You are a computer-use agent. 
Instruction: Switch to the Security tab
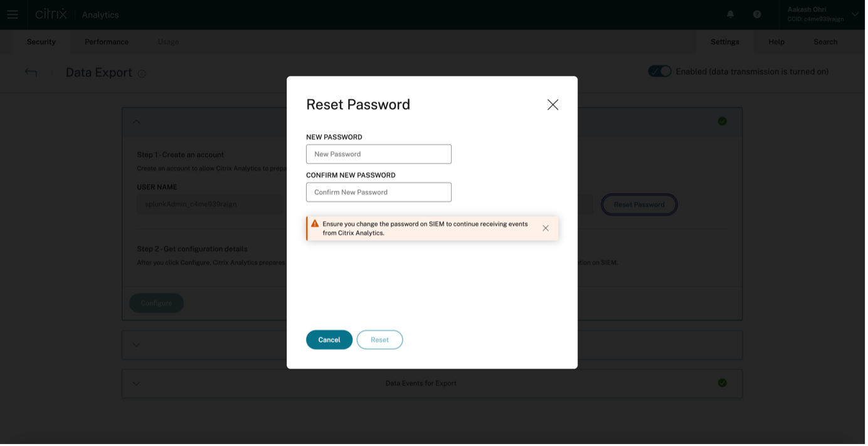[41, 41]
